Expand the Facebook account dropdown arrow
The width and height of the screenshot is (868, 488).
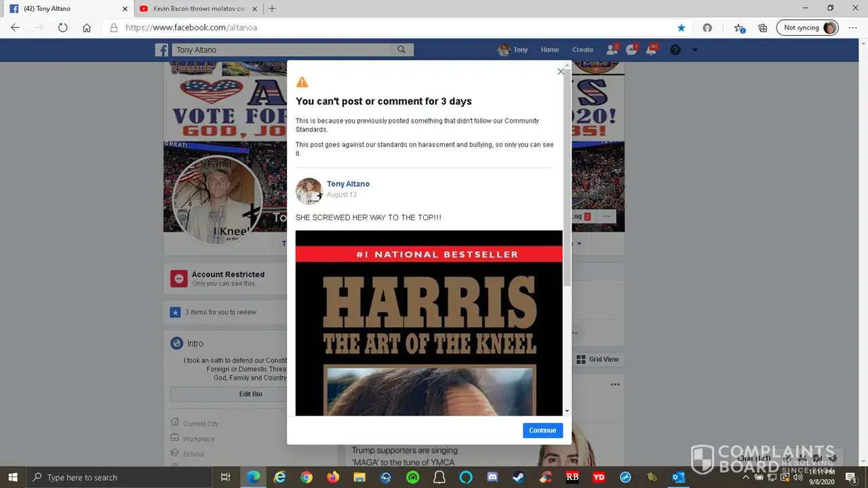click(x=694, y=49)
